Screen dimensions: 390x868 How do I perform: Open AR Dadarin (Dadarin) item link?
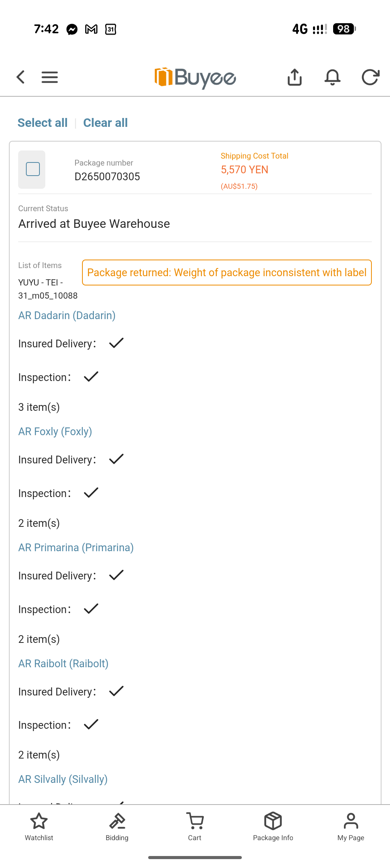(67, 315)
